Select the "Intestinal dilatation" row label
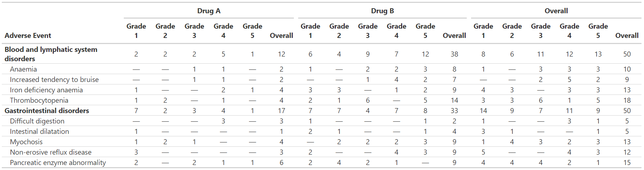The height and width of the screenshot is (170, 644). (39, 131)
